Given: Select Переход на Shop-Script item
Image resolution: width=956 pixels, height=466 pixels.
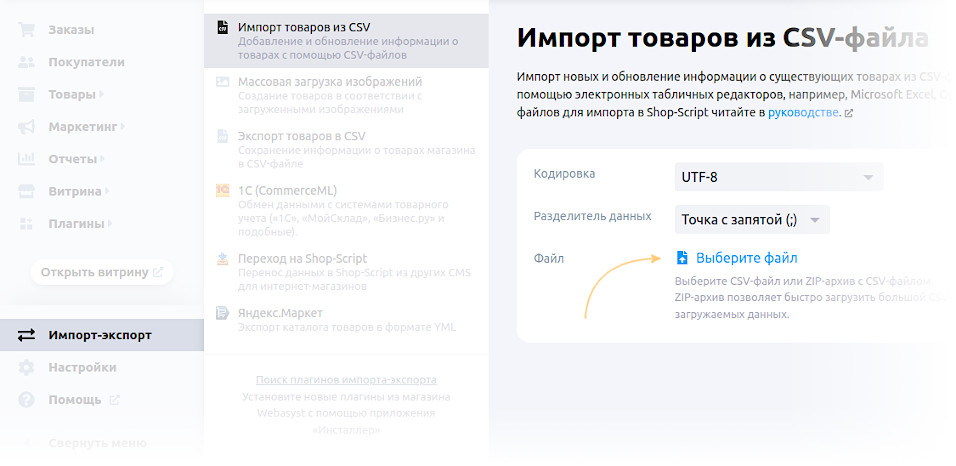Looking at the screenshot, I should coord(346,272).
